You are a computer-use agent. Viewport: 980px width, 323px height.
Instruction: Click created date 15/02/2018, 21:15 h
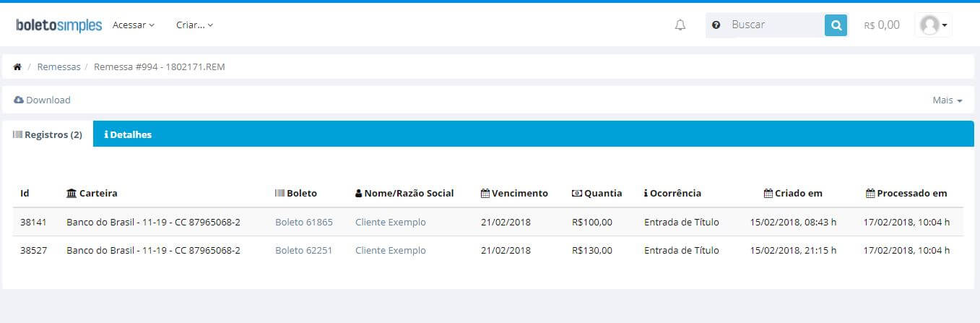(x=793, y=251)
